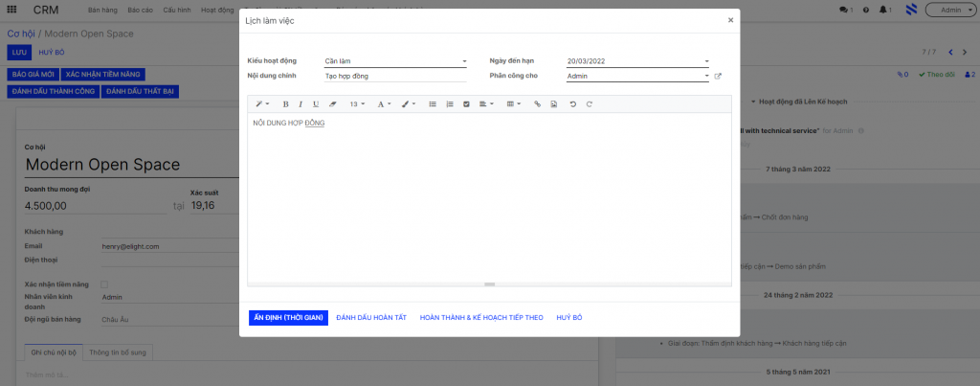Open the text color brush picker
The height and width of the screenshot is (386, 980).
(x=409, y=104)
